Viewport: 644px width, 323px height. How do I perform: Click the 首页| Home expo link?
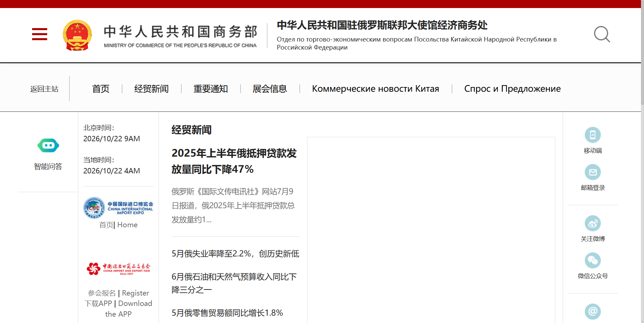pos(118,225)
